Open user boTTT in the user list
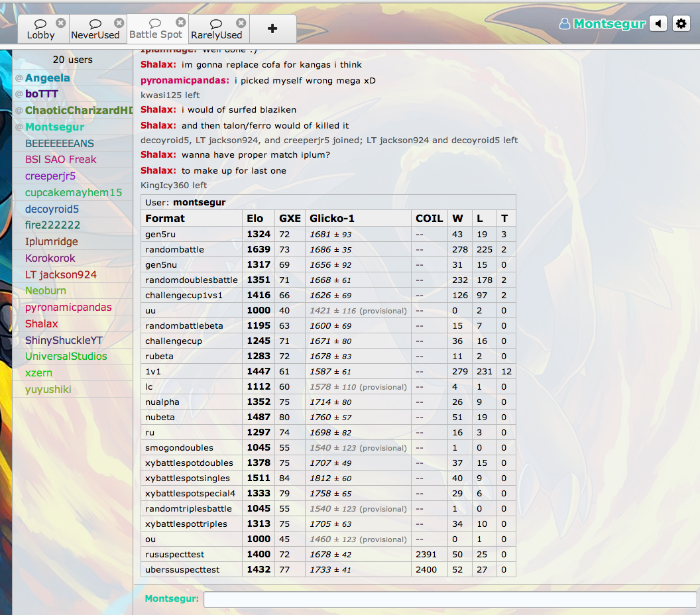Image resolution: width=700 pixels, height=615 pixels. click(x=73, y=93)
